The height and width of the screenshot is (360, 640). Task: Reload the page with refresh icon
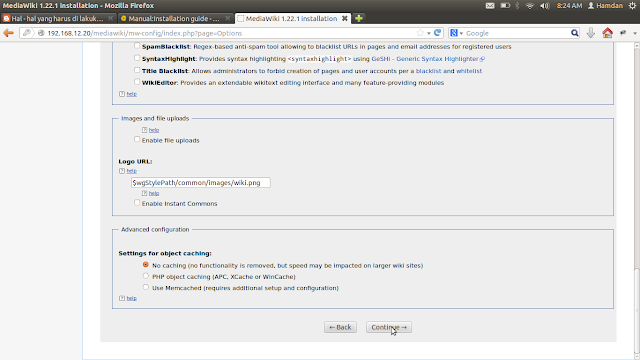438,33
